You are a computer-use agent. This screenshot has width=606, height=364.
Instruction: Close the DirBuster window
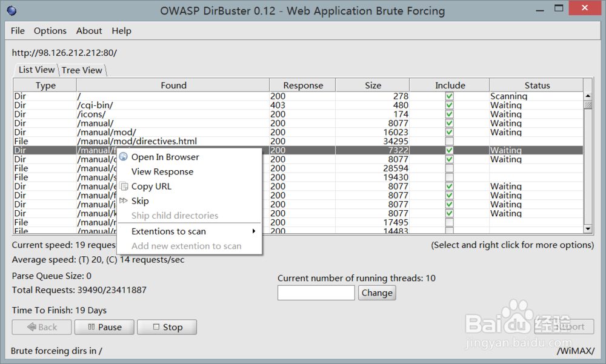coord(585,8)
